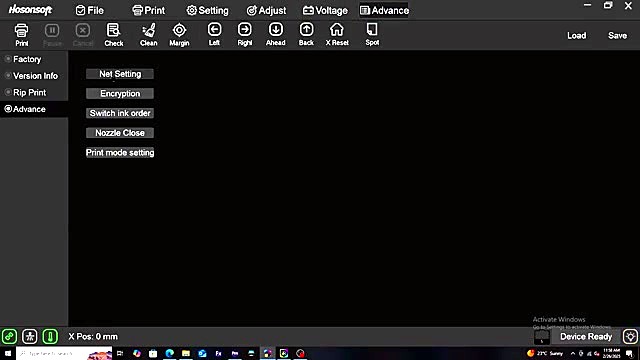This screenshot has height=360, width=640.
Task: Click the X Pos: 0 mm readout
Action: [93, 337]
